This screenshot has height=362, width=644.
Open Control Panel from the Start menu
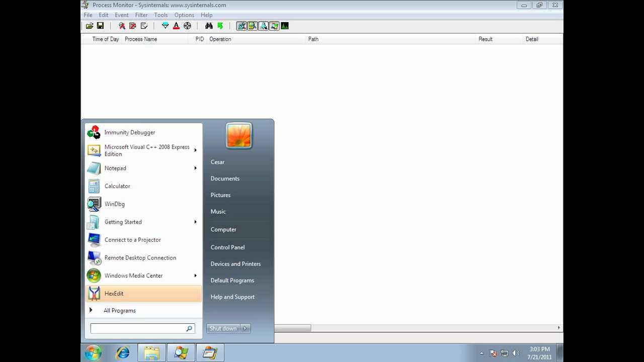[227, 247]
